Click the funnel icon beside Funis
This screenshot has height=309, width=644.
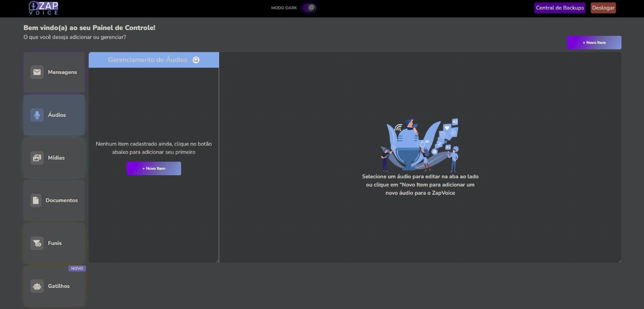tap(37, 243)
